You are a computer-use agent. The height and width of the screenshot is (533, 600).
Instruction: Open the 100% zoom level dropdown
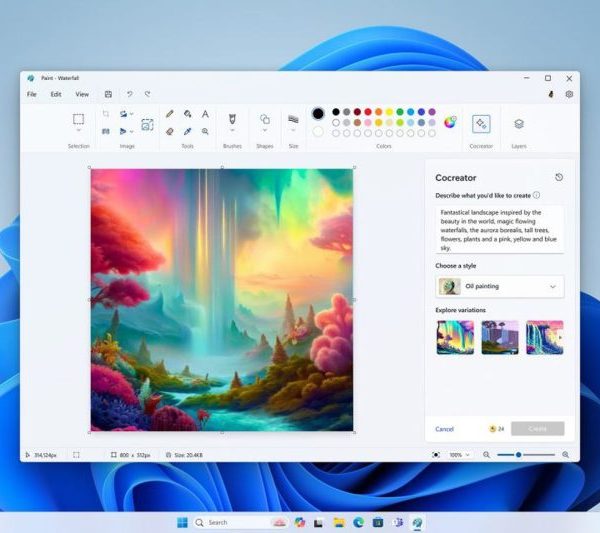point(459,455)
